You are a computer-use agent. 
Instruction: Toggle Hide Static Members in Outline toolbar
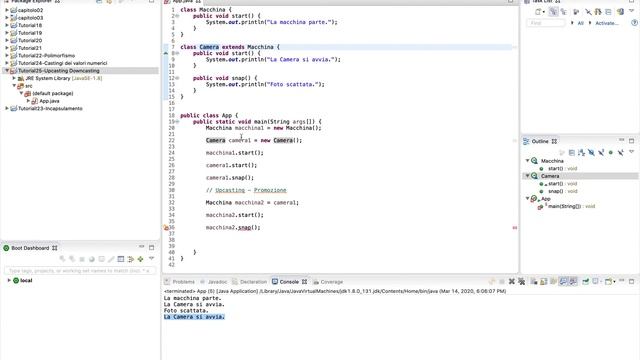coord(601,153)
